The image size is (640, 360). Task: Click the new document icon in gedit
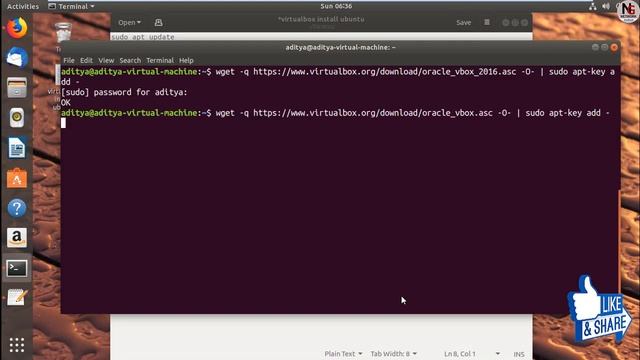click(158, 22)
